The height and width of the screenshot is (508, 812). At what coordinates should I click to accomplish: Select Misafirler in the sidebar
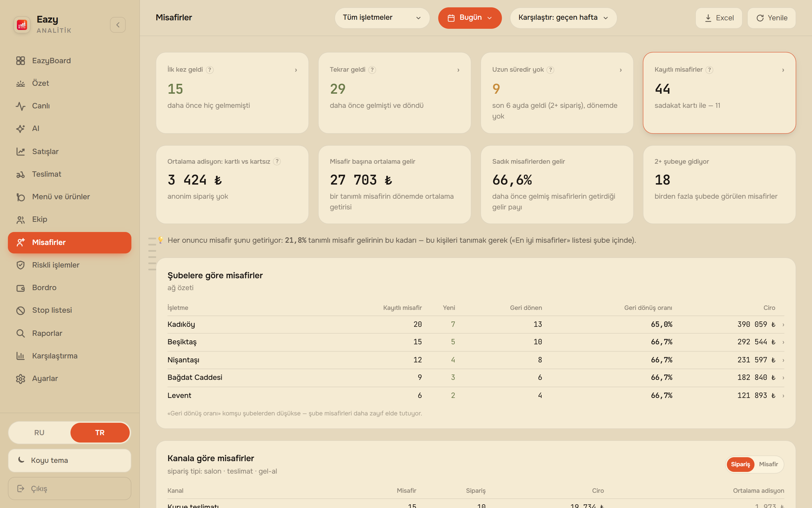coord(69,243)
